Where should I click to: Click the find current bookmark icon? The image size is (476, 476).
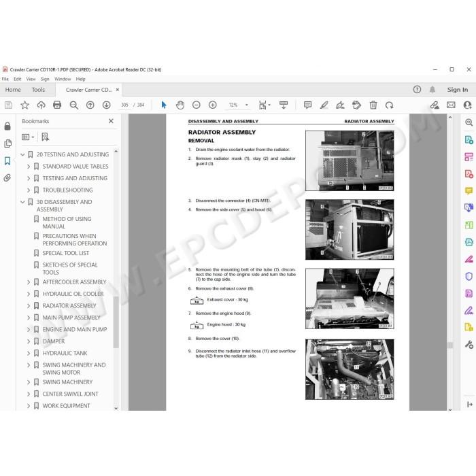pyautogui.click(x=46, y=137)
